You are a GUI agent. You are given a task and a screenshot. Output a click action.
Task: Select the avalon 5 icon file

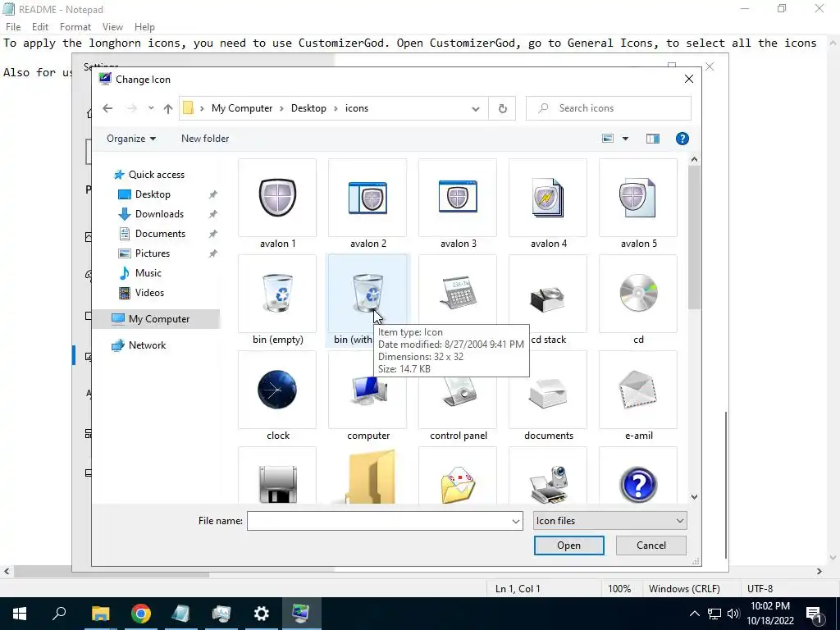(638, 203)
